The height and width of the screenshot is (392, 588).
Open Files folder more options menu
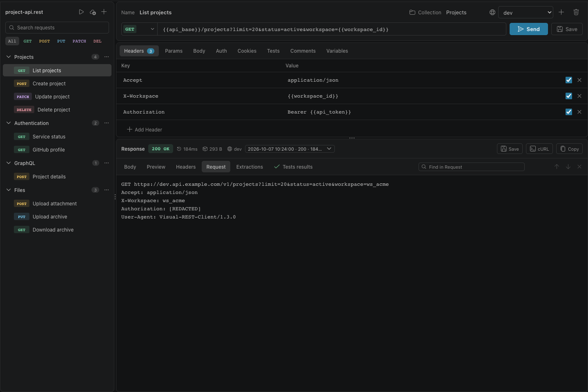tap(107, 190)
